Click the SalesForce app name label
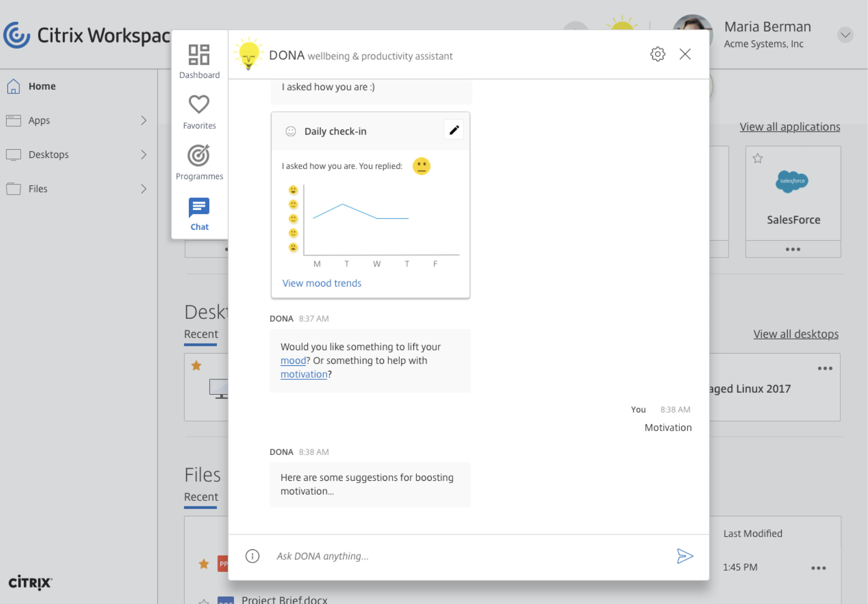868x604 pixels. pyautogui.click(x=794, y=220)
